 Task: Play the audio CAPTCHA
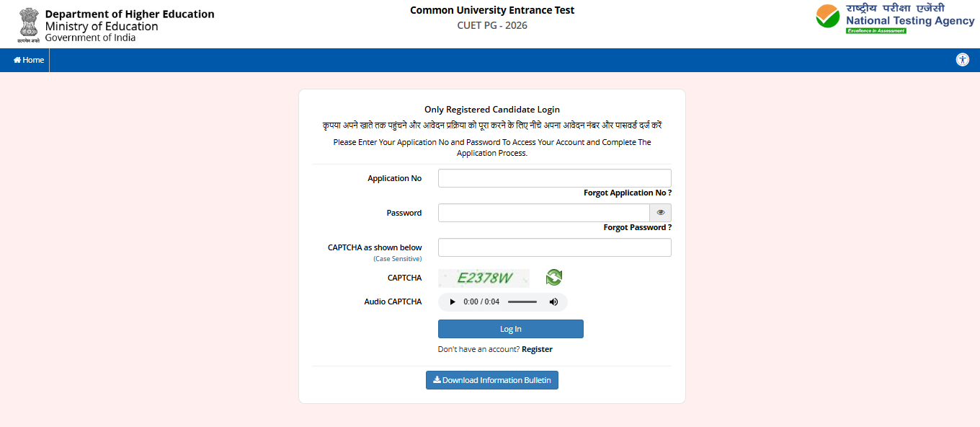point(453,301)
